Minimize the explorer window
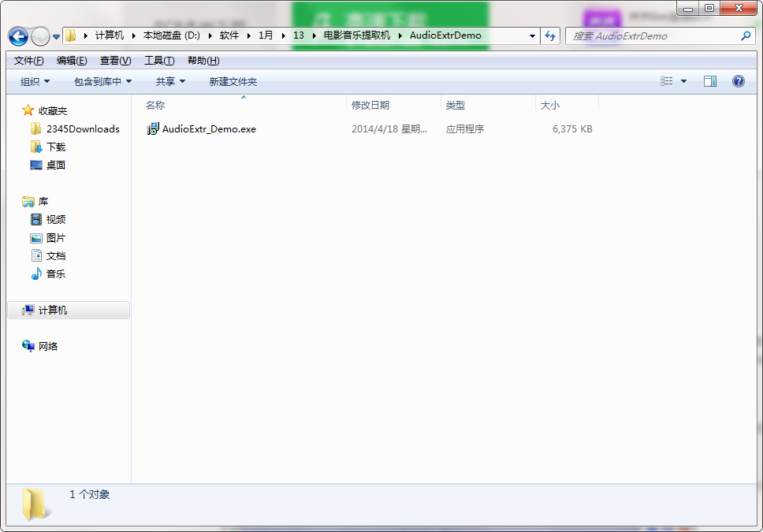The image size is (763, 532). pos(688,8)
